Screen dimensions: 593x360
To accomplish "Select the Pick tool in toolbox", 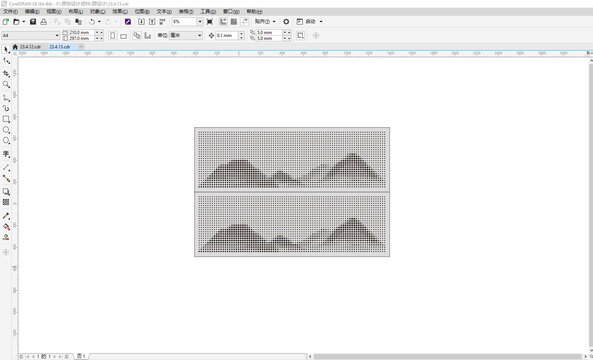I will coord(6,50).
